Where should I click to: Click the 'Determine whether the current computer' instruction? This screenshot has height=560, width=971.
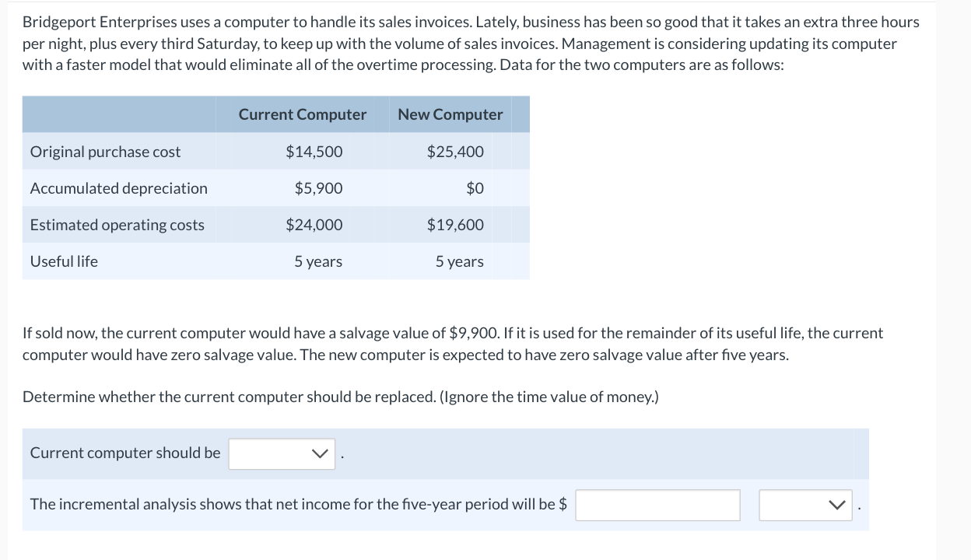click(340, 397)
